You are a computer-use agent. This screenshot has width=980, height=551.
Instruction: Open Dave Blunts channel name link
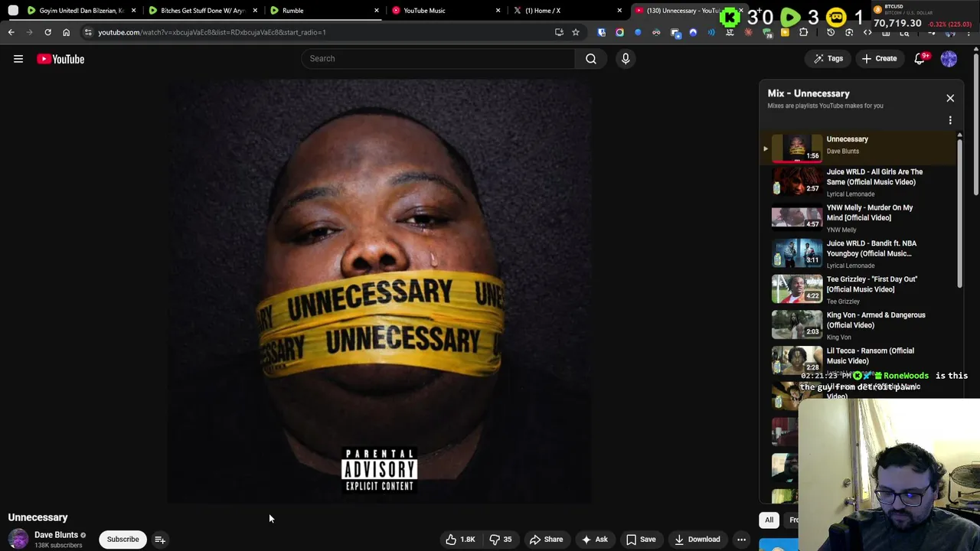click(56, 535)
